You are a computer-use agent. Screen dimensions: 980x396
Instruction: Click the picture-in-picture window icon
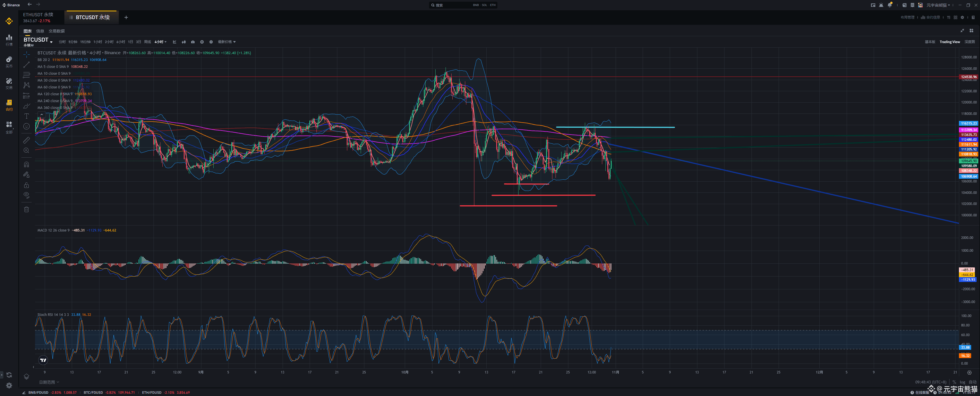873,5
